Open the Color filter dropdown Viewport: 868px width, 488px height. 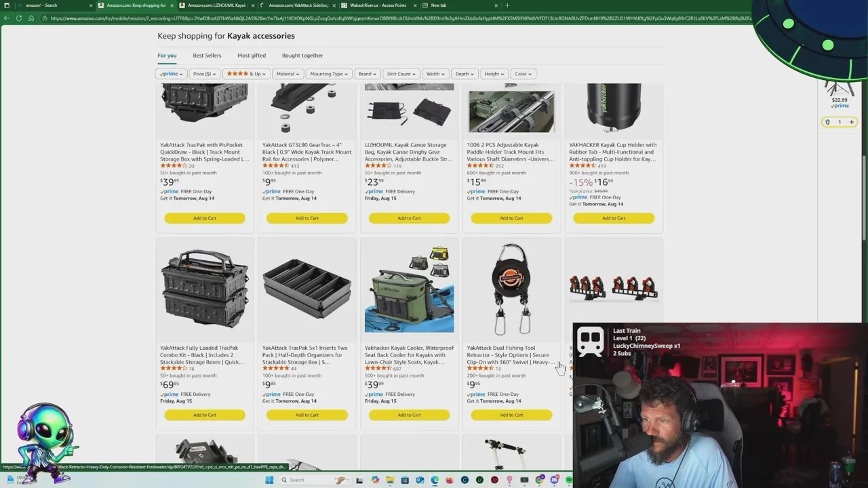524,74
